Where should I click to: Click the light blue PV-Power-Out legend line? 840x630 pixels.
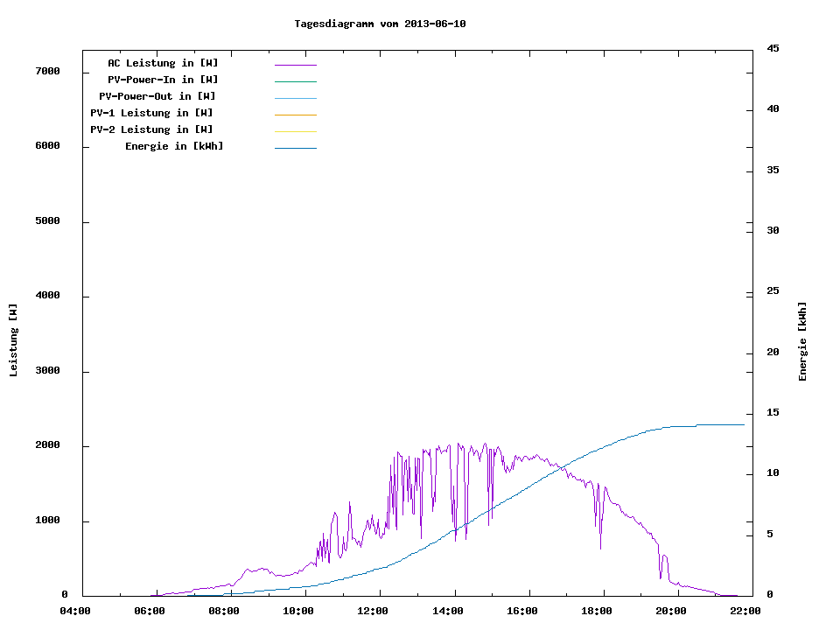coord(295,98)
